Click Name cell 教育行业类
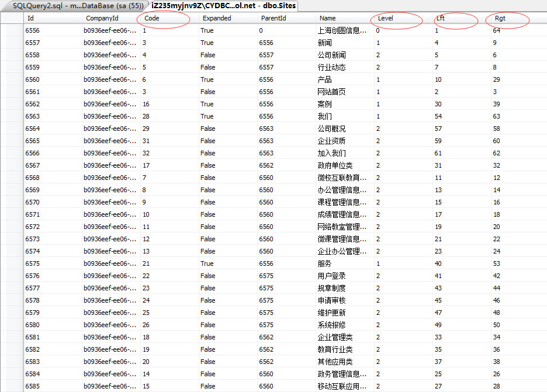Screen dimensions: 547x392 tap(345, 349)
